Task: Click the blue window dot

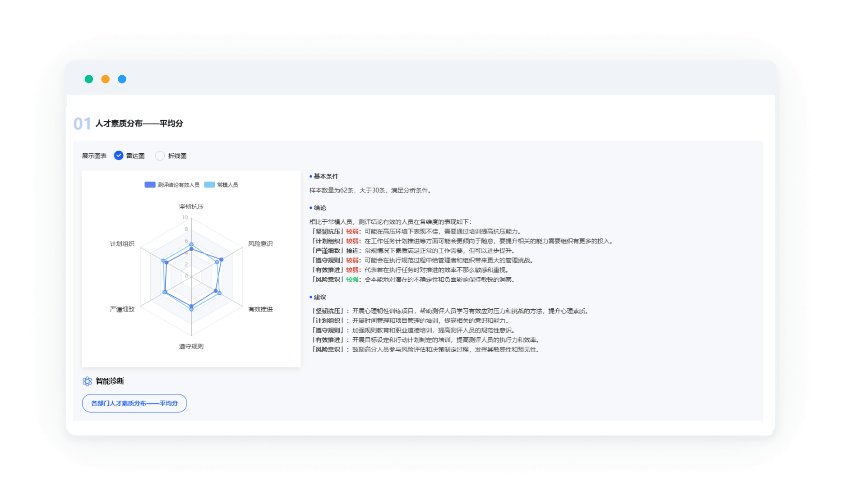Action: 122,79
